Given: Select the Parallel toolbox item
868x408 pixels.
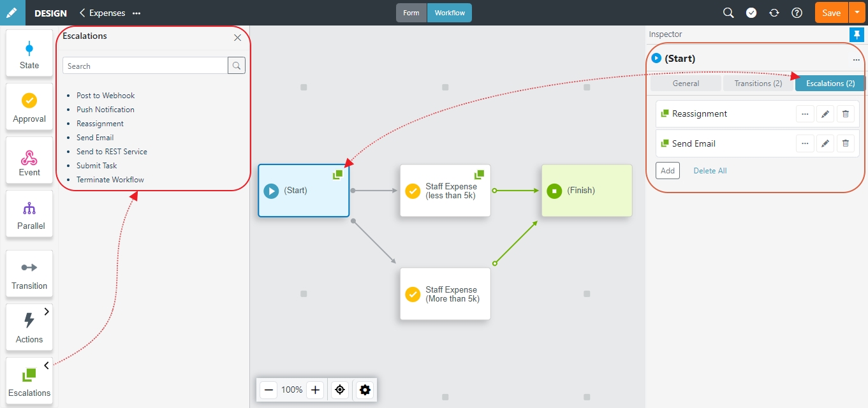Looking at the screenshot, I should pyautogui.click(x=29, y=214).
